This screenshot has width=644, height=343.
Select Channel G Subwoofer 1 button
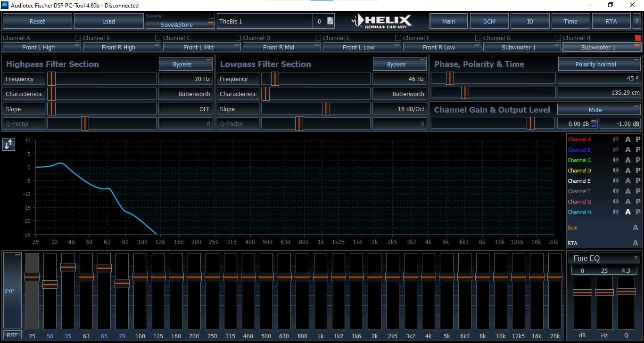point(522,47)
